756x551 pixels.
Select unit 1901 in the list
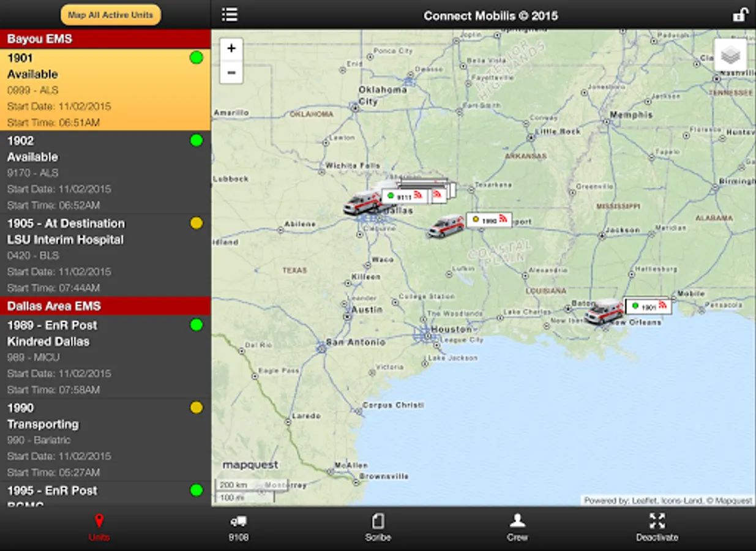105,90
